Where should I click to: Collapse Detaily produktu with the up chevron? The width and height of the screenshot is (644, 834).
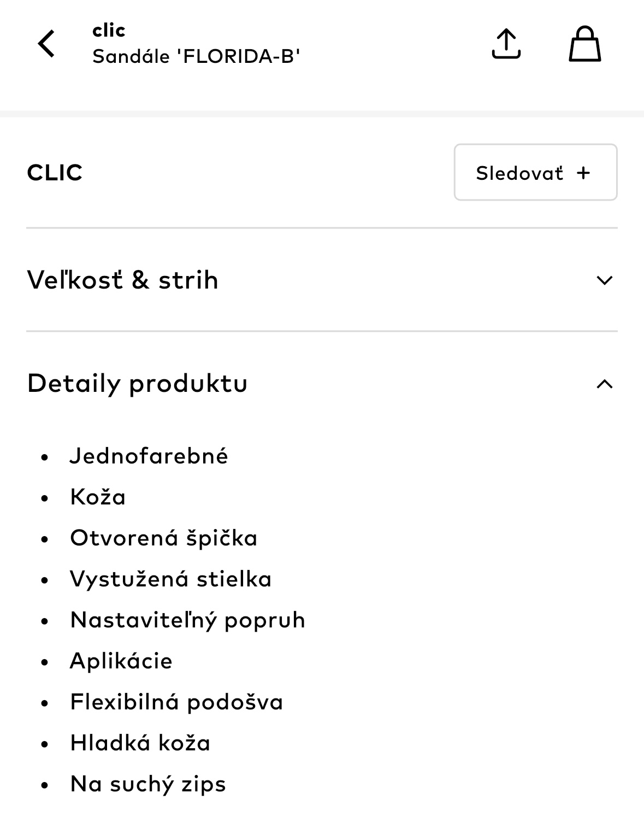(x=604, y=384)
